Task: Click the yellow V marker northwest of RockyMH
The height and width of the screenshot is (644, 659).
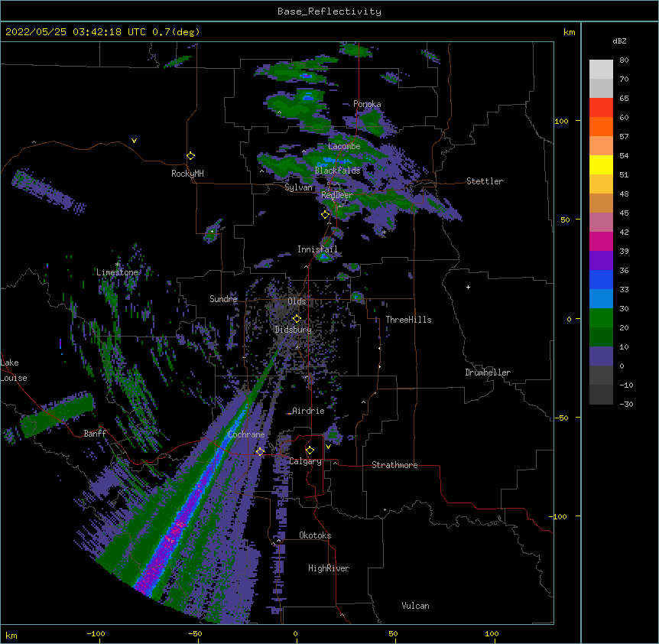Action: (134, 141)
